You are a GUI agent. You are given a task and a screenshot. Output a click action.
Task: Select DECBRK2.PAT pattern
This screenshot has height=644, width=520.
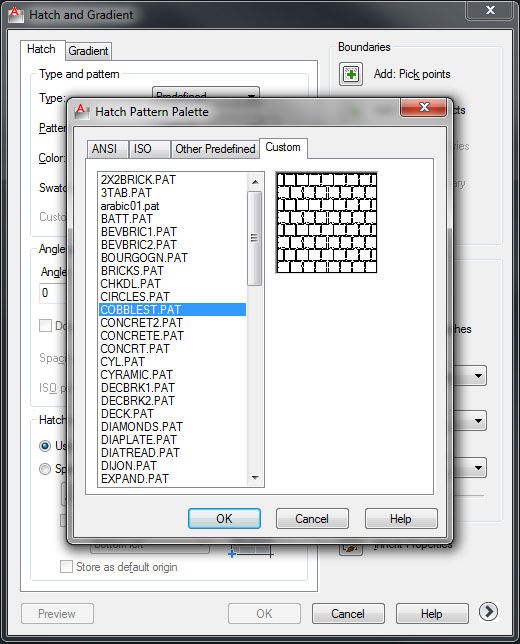pos(173,400)
